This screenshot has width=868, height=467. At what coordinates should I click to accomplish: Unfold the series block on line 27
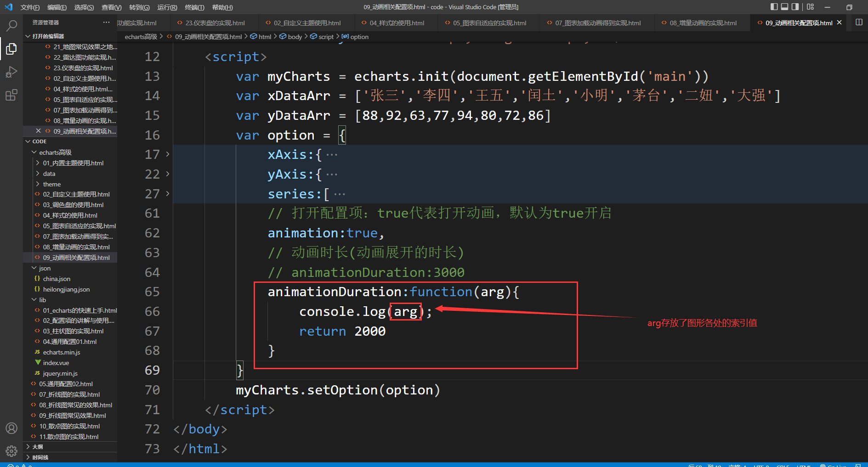168,194
